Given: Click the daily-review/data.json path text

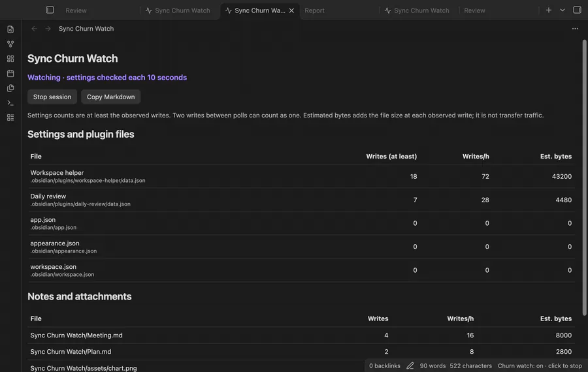Looking at the screenshot, I should 80,204.
